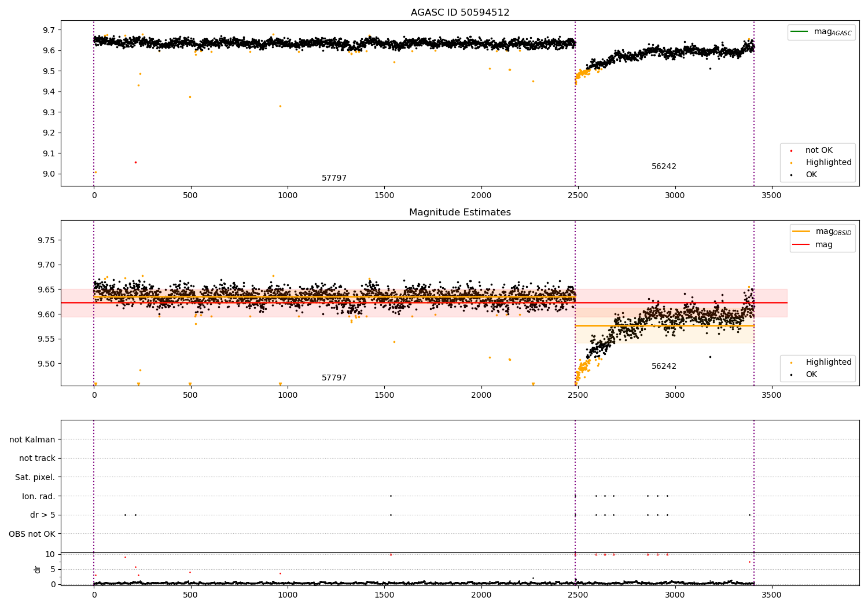868x608 pixels.
Task: Click the '10' tick on the dr axis
Action: click(x=50, y=555)
